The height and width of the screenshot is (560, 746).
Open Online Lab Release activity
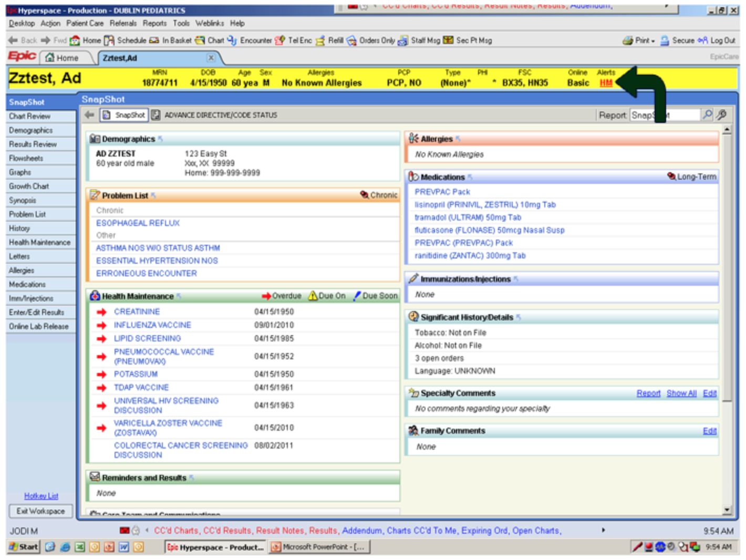point(41,326)
